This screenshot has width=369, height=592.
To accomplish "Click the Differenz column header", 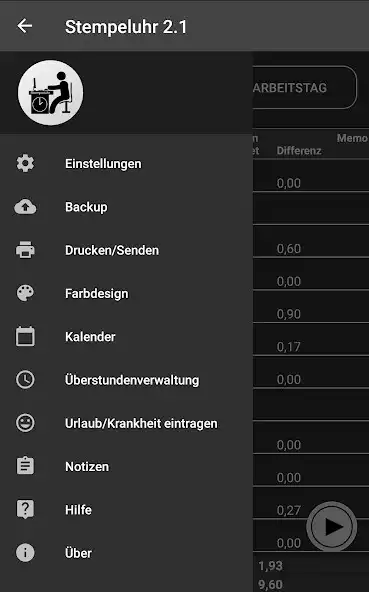I will [x=299, y=151].
